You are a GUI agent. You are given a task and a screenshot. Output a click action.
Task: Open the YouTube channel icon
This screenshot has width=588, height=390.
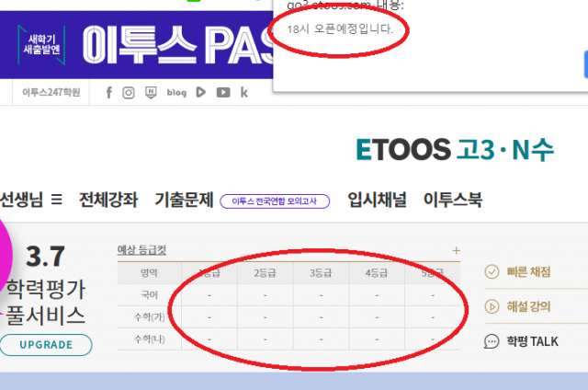(223, 92)
